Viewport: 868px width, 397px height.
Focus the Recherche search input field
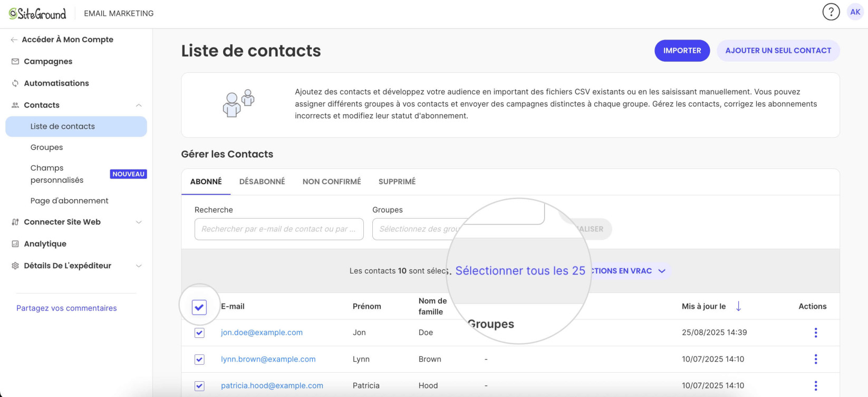pyautogui.click(x=279, y=229)
